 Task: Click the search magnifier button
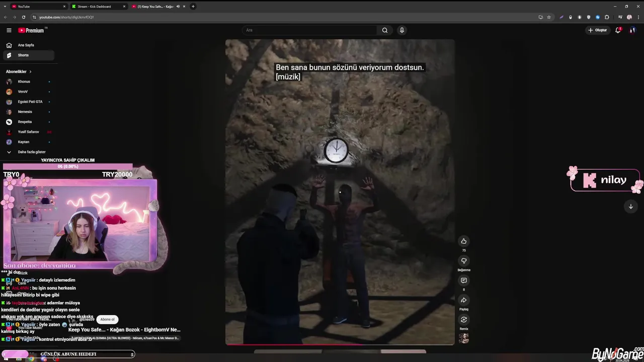(x=385, y=30)
